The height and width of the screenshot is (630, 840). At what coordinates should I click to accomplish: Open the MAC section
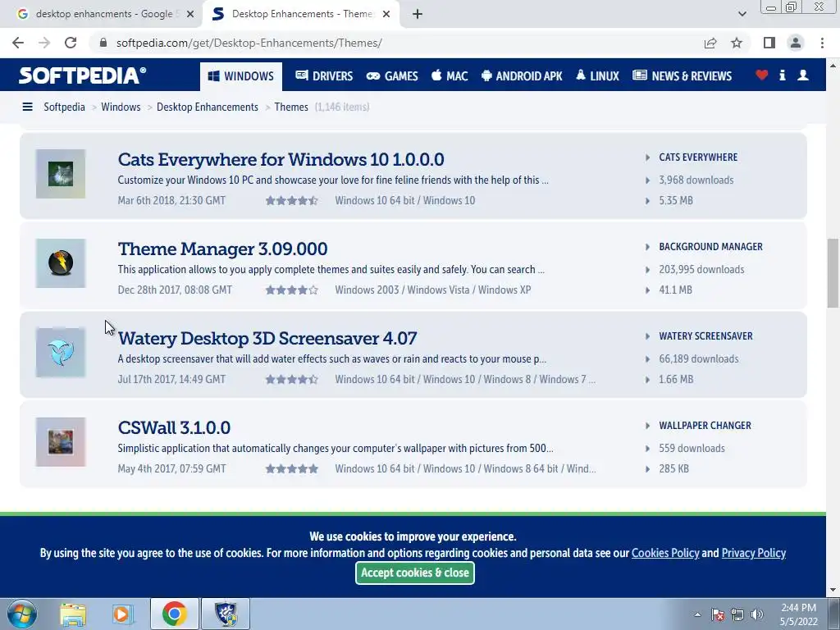tap(450, 76)
